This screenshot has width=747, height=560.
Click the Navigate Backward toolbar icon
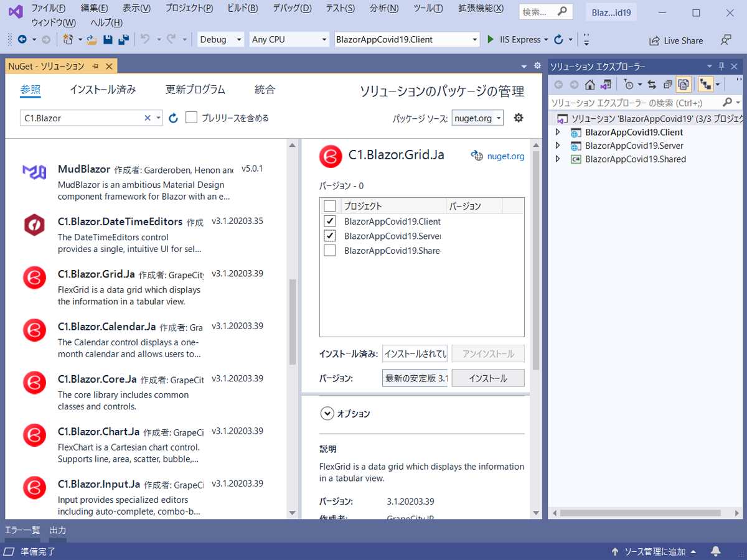point(22,39)
